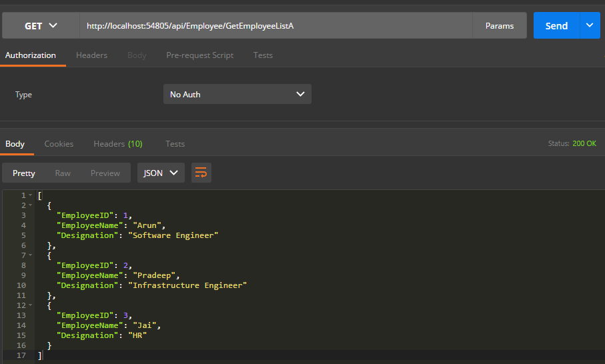The image size is (605, 364).
Task: Open the request Tests tab
Action: [x=263, y=55]
